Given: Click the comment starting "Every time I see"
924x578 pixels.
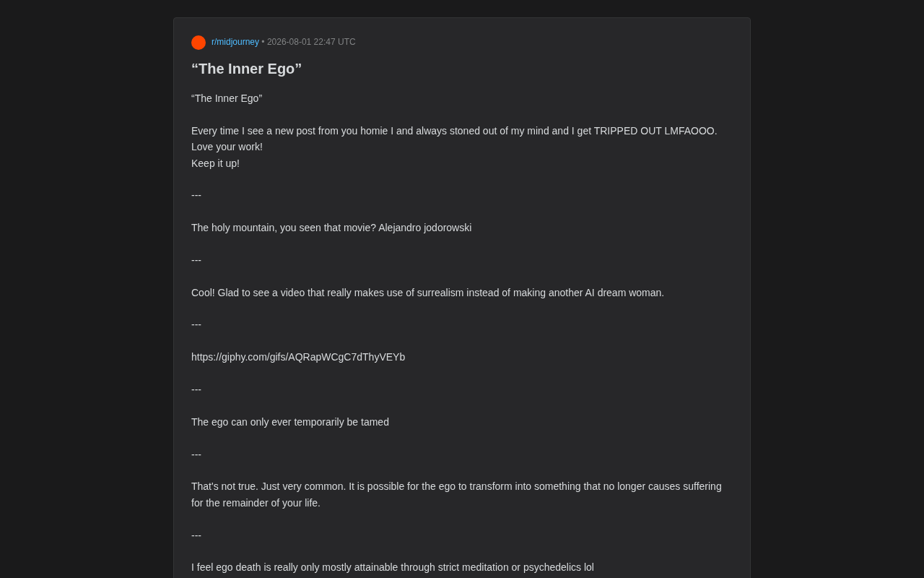Looking at the screenshot, I should (454, 131).
